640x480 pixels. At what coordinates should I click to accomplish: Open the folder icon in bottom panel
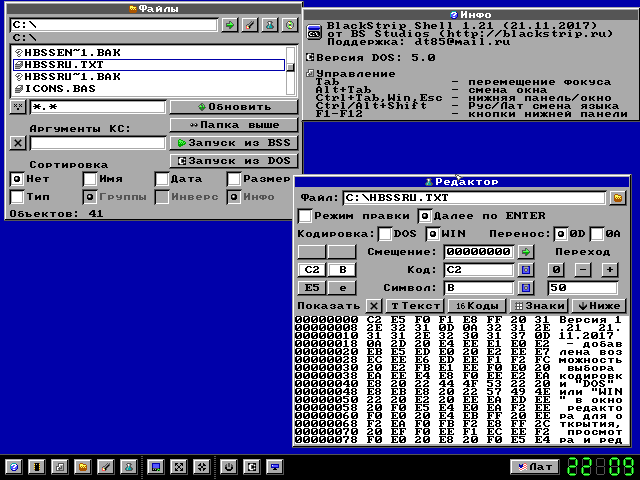point(83,467)
